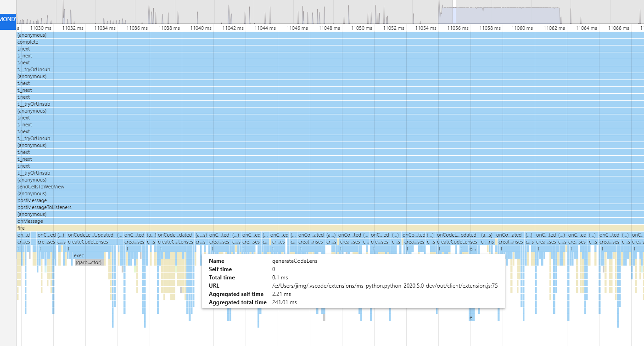The width and height of the screenshot is (644, 346).
Task: Click the 11060 ms timeline label
Action: [x=522, y=28]
